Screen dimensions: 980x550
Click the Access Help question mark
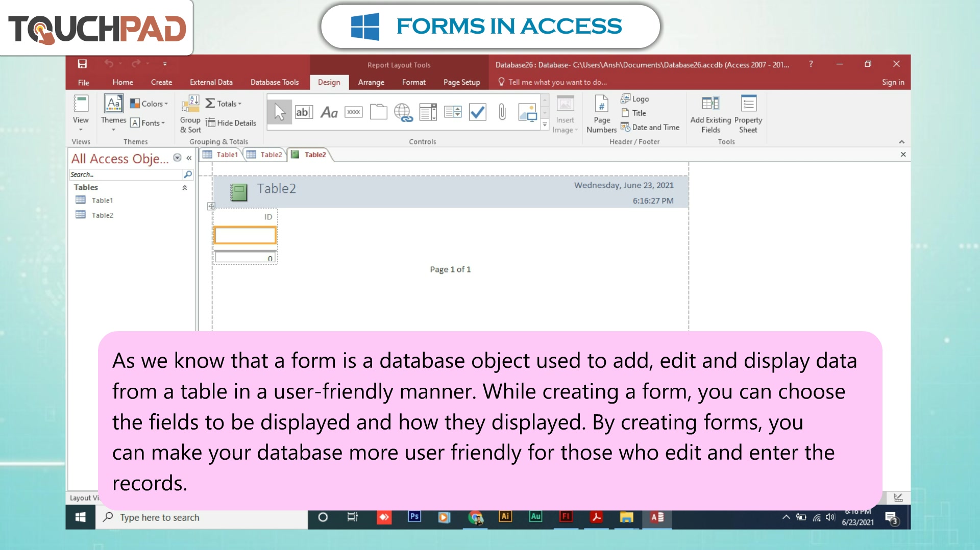coord(811,64)
